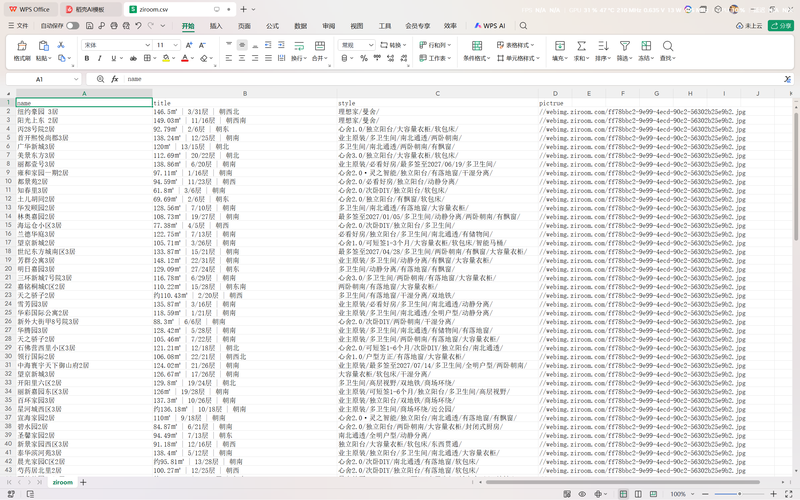Click the Undo arrow icon
The image size is (800, 500).
[x=138, y=26]
